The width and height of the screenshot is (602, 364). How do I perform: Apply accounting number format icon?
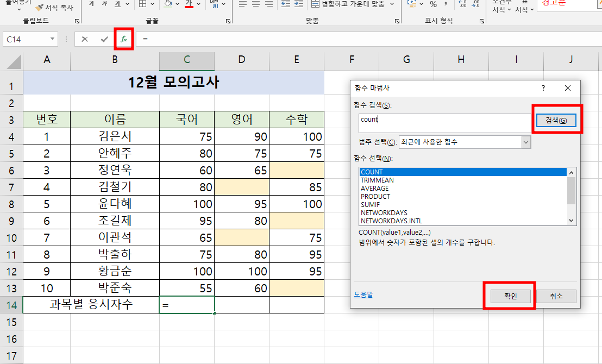point(412,4)
